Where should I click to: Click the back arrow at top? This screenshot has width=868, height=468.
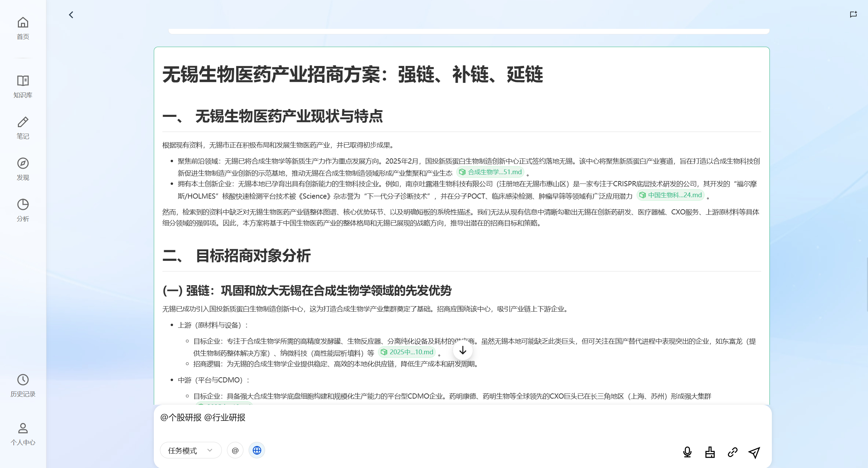tap(71, 15)
